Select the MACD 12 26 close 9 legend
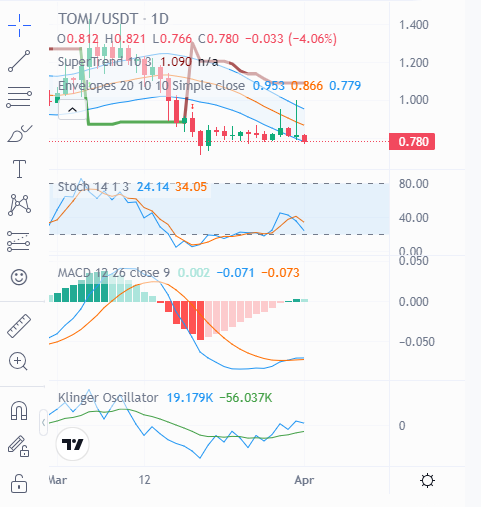Image resolution: width=481 pixels, height=507 pixels. (x=114, y=273)
